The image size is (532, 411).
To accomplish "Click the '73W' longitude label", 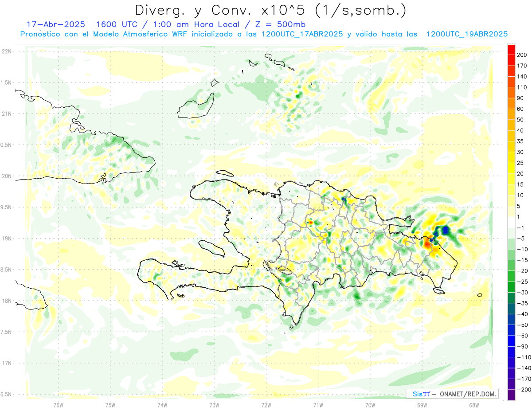I will (214, 405).
